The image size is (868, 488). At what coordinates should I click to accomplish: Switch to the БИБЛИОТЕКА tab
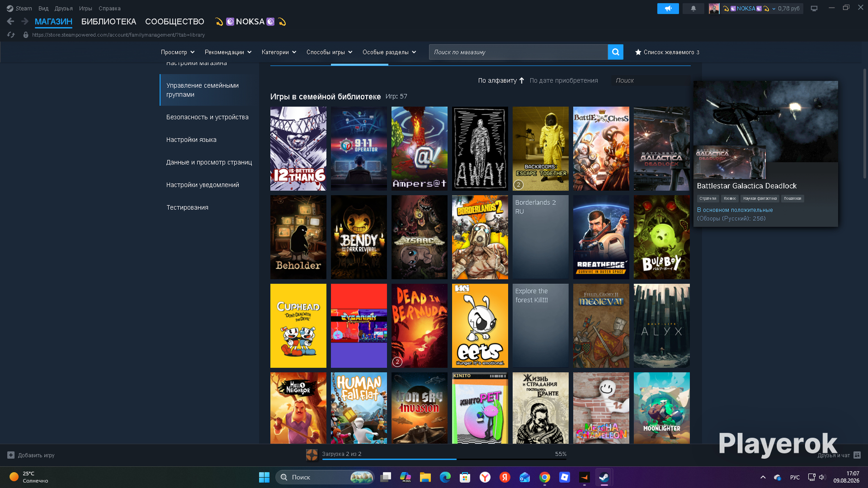(x=109, y=21)
